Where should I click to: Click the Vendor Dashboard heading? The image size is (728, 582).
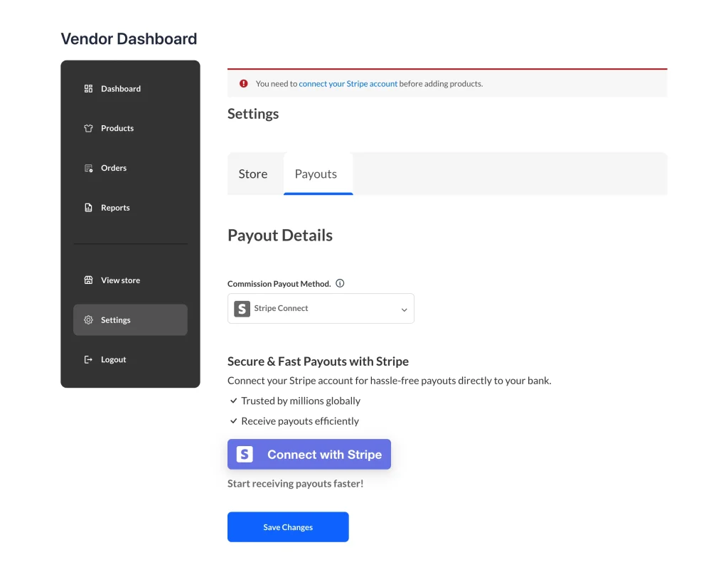tap(129, 38)
